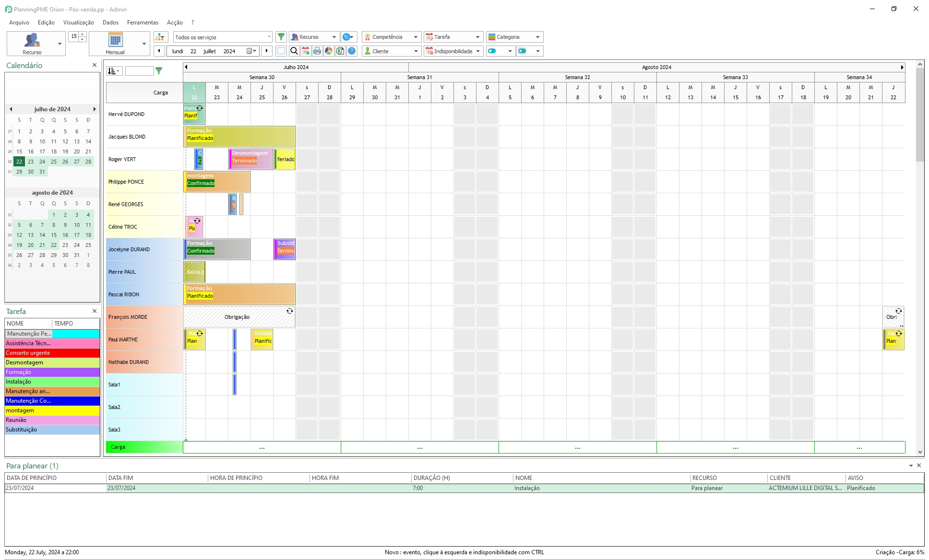Click Semana 32 header
The image size is (929, 560).
pyautogui.click(x=577, y=77)
